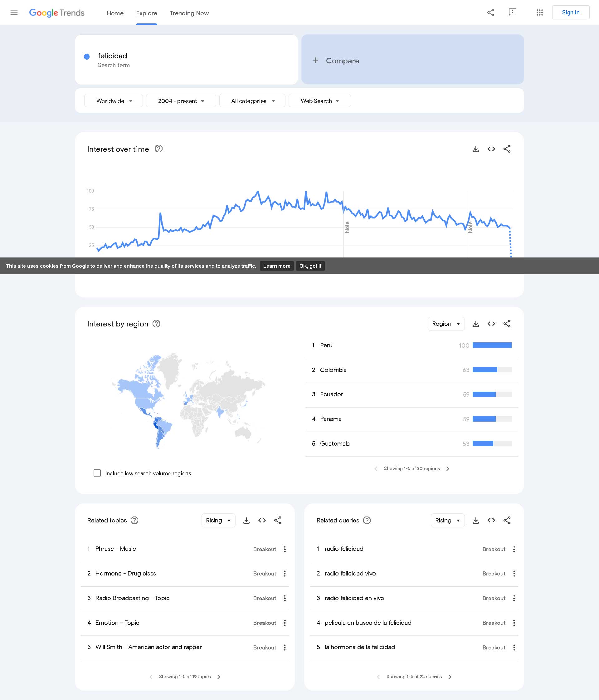Open the hamburger main menu

[14, 13]
